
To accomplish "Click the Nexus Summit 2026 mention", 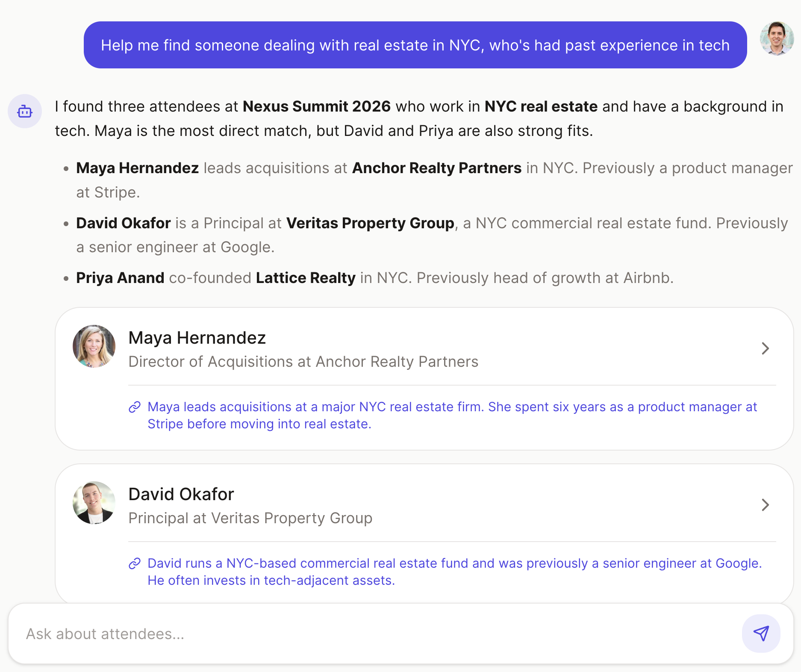I will click(316, 106).
